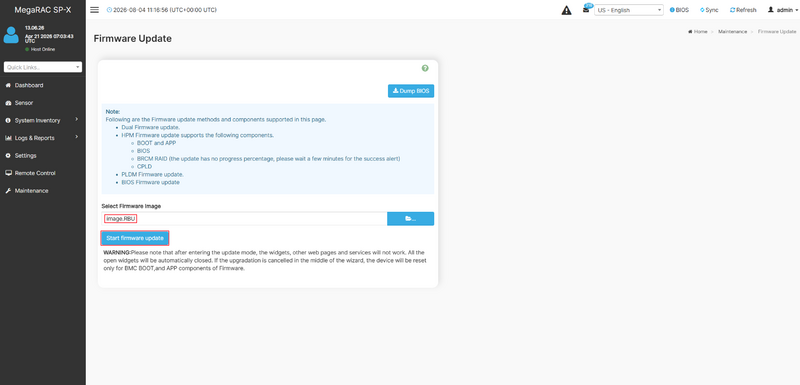Viewport: 800px width, 385px height.
Task: Toggle the hamburger sidebar menu
Action: (94, 10)
